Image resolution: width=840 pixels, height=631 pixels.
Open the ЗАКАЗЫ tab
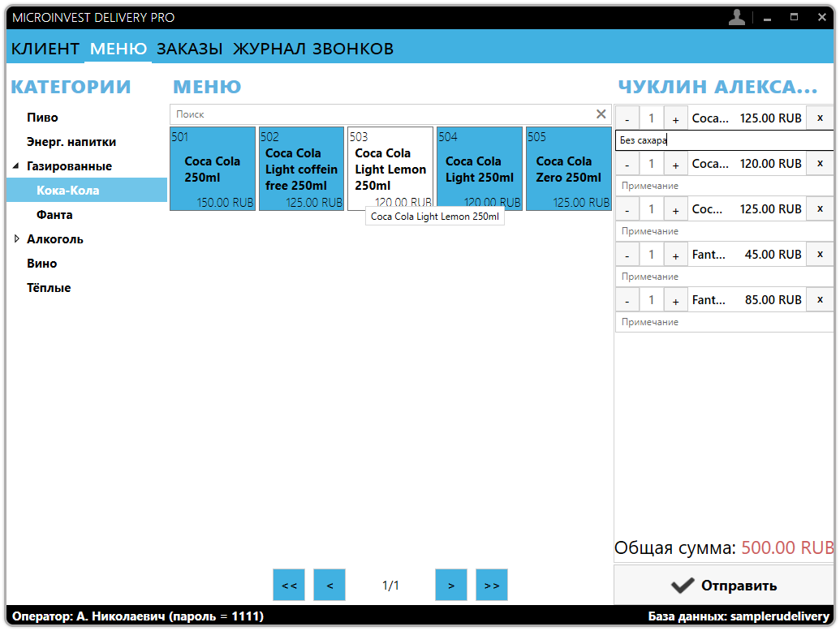coord(190,49)
